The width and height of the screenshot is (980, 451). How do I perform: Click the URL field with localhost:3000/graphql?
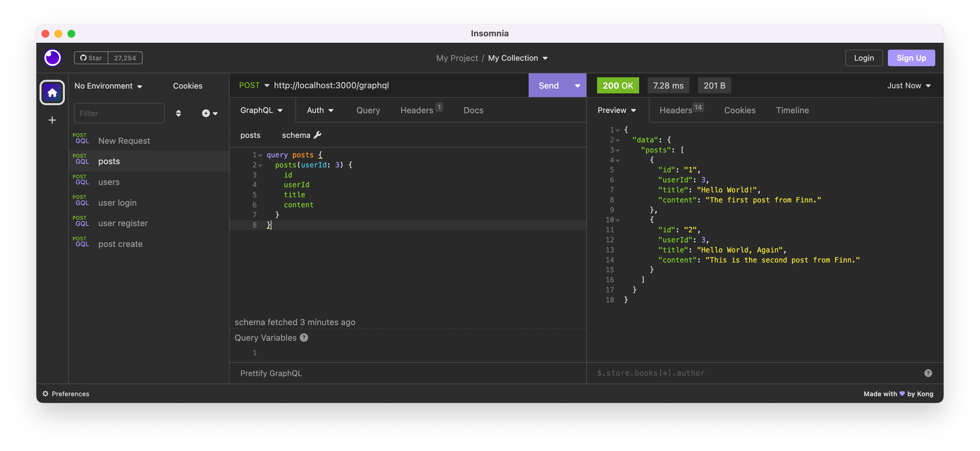pos(400,85)
